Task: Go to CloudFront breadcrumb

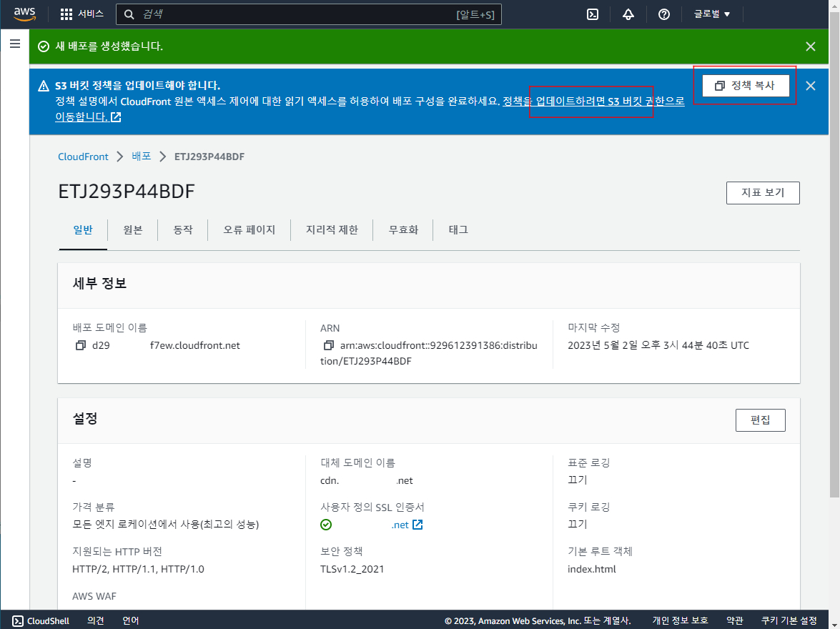Action: pos(83,157)
